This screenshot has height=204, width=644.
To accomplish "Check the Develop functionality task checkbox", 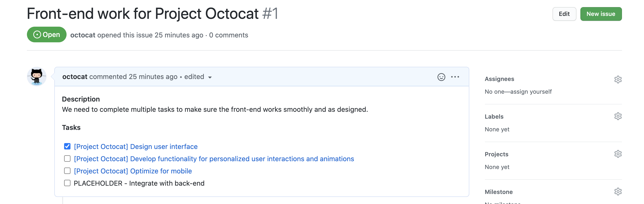I will pyautogui.click(x=67, y=159).
